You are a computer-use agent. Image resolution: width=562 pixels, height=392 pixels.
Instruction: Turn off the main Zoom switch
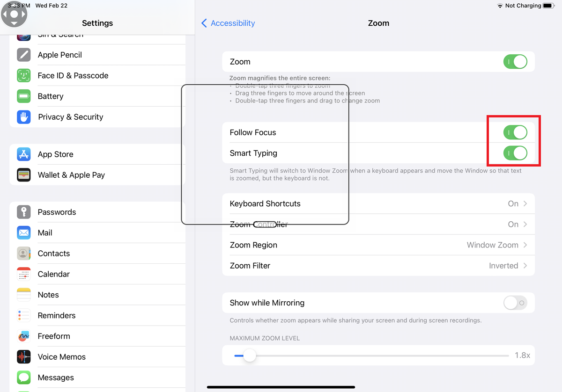click(x=515, y=62)
